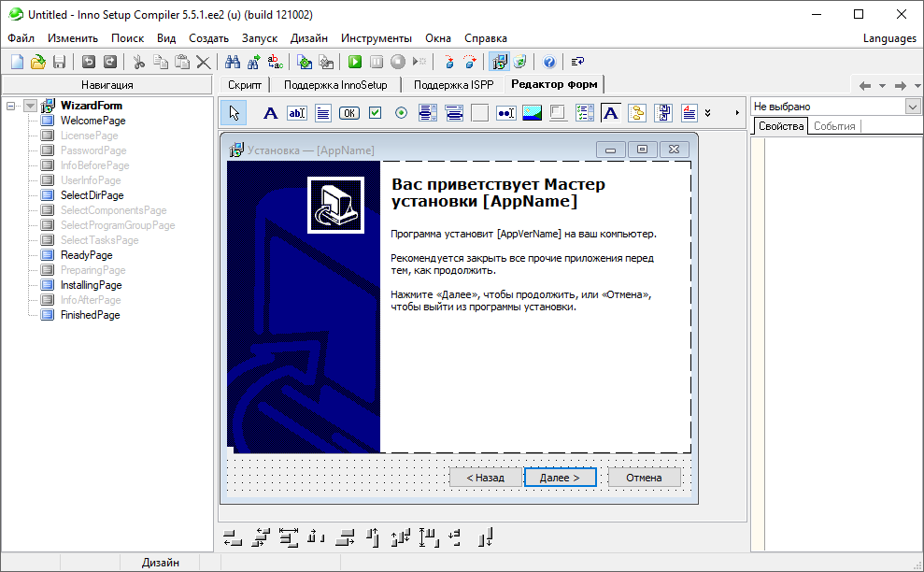This screenshot has height=572, width=924.
Task: Click the '< Назад' button
Action: 486,478
